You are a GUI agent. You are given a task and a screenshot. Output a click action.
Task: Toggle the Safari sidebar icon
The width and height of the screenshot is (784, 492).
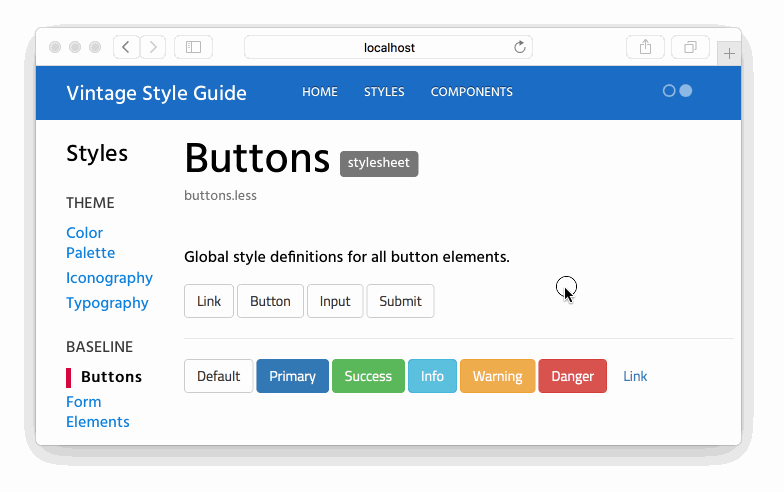tap(193, 47)
